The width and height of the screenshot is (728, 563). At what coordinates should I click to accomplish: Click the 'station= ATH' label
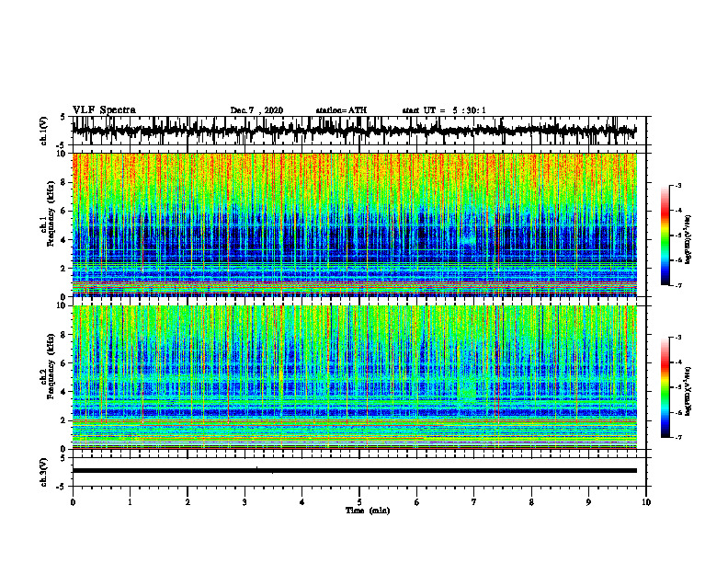pyautogui.click(x=341, y=110)
